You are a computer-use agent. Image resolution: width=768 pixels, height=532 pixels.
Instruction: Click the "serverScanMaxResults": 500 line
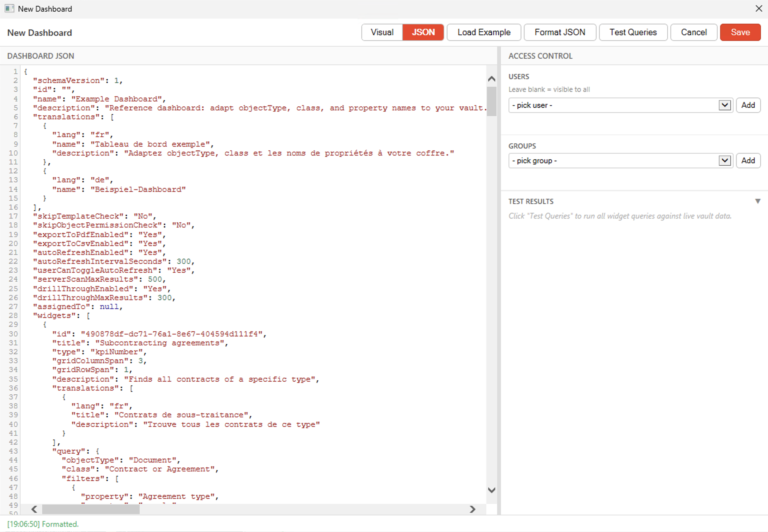[x=99, y=279]
